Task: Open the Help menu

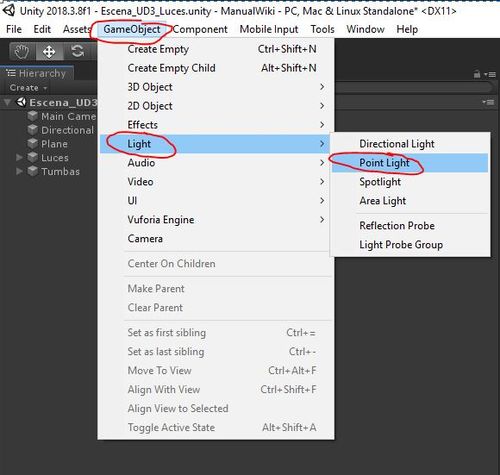Action: (407, 29)
